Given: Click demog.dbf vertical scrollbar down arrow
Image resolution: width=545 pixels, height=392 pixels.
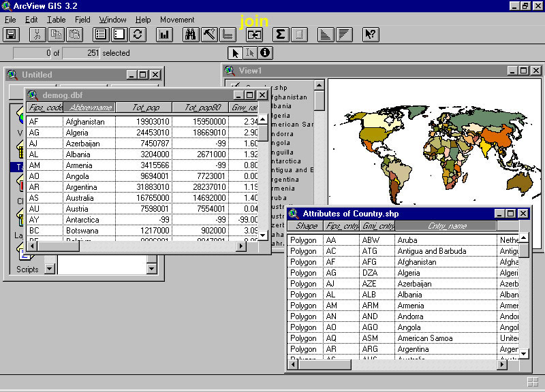Looking at the screenshot, I should [263, 235].
